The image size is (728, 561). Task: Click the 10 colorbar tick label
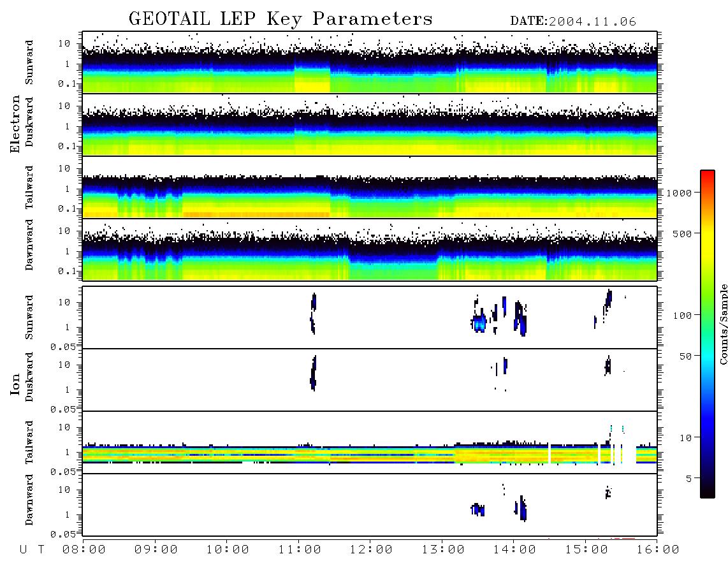(685, 438)
